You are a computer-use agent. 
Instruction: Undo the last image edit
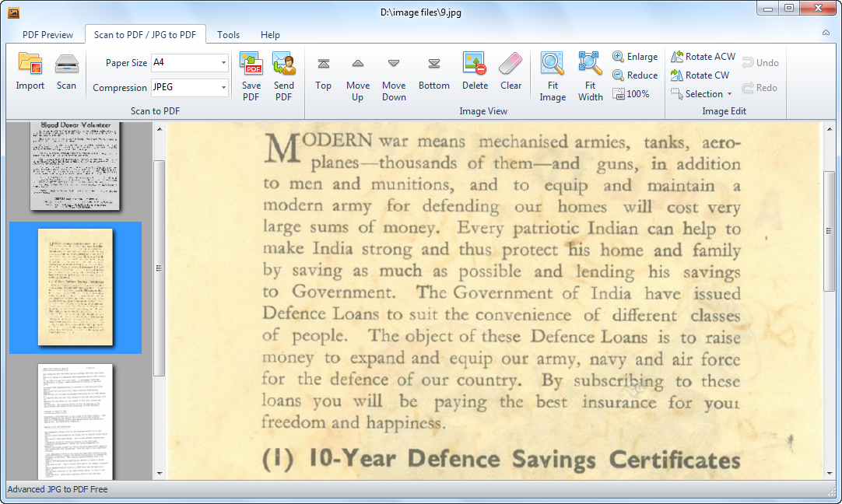[760, 63]
